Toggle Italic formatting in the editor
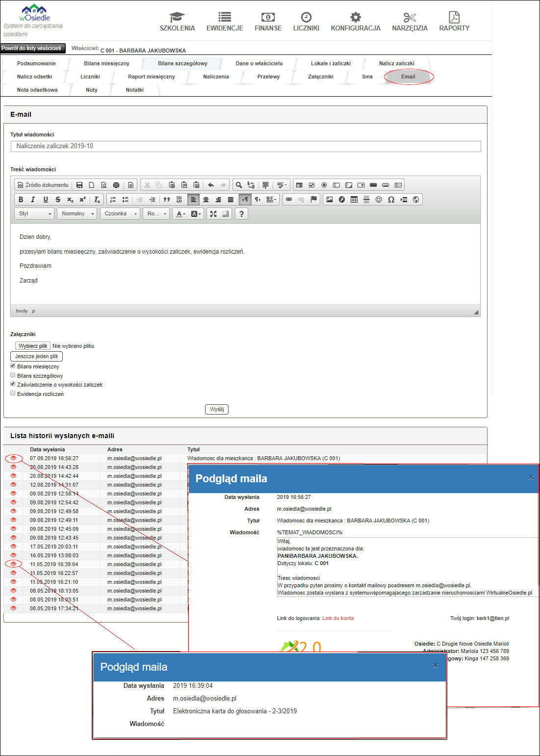Screen dimensions: 540x756 click(33, 200)
